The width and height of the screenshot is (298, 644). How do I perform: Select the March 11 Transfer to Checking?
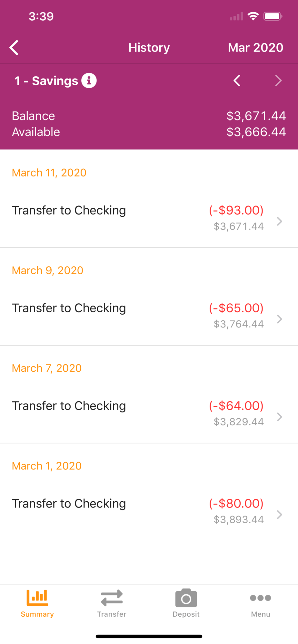coord(69,210)
